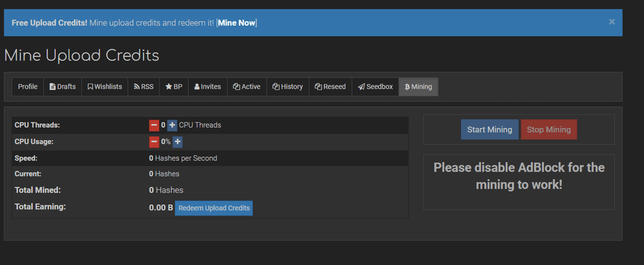Screen dimensions: 644x265
Task: Follow the Mine Now link in banner
Action: 236,23
